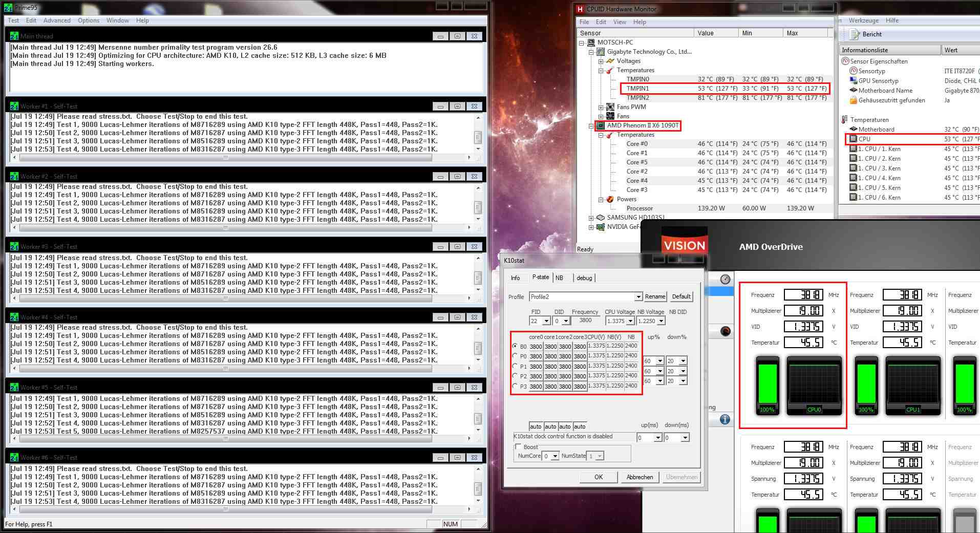Click the Sensor Eigenschaften icon

pyautogui.click(x=845, y=61)
